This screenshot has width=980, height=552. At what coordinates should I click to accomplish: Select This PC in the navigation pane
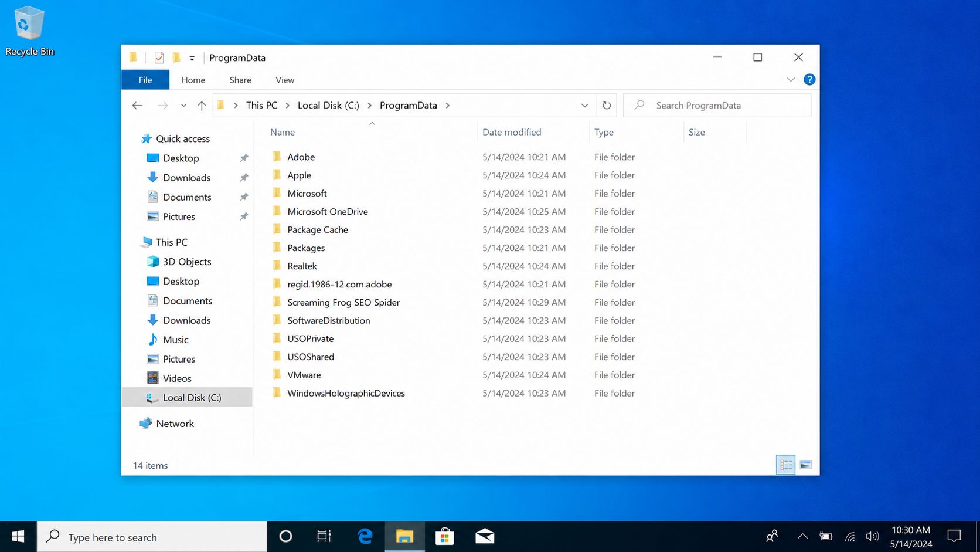tap(171, 242)
